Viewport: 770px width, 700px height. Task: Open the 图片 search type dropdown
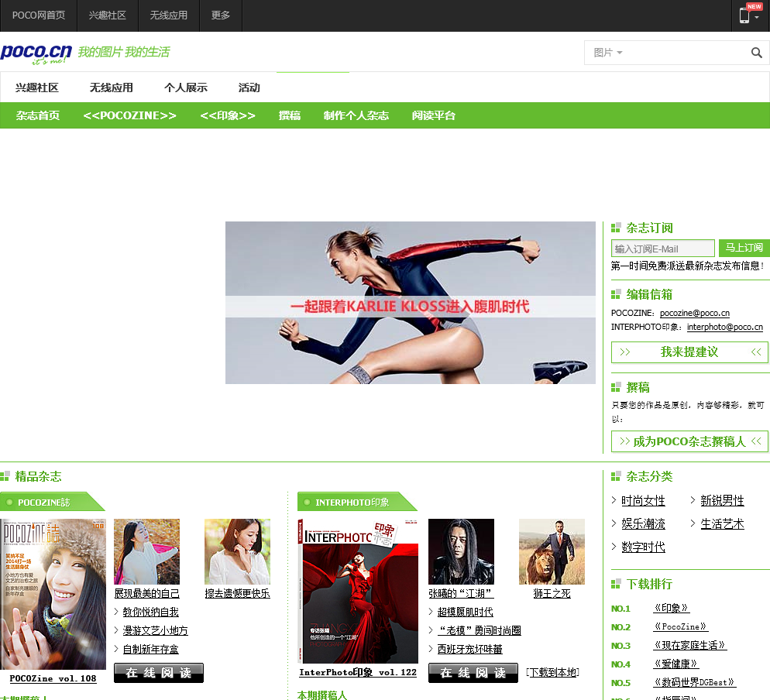[607, 53]
